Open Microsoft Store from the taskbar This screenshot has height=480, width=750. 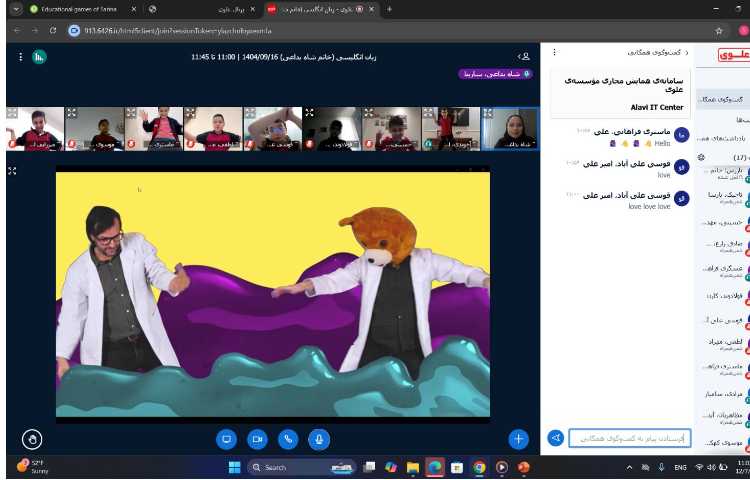pyautogui.click(x=457, y=467)
